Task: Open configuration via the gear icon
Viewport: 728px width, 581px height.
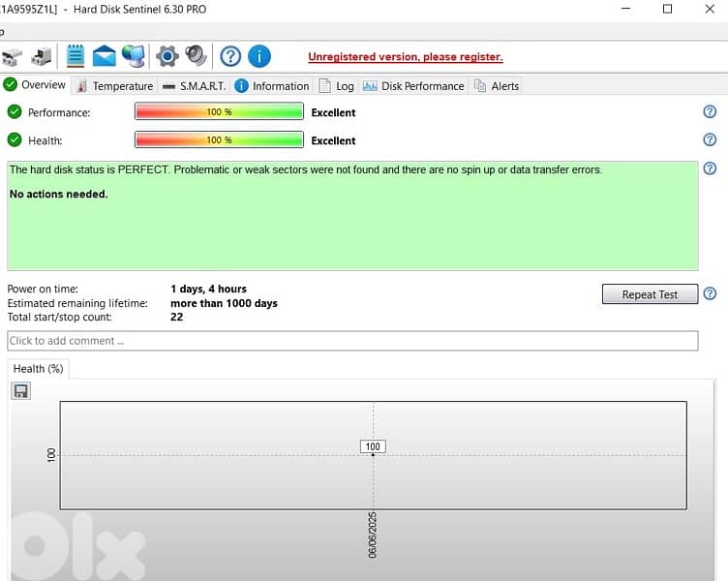Action: click(x=167, y=56)
